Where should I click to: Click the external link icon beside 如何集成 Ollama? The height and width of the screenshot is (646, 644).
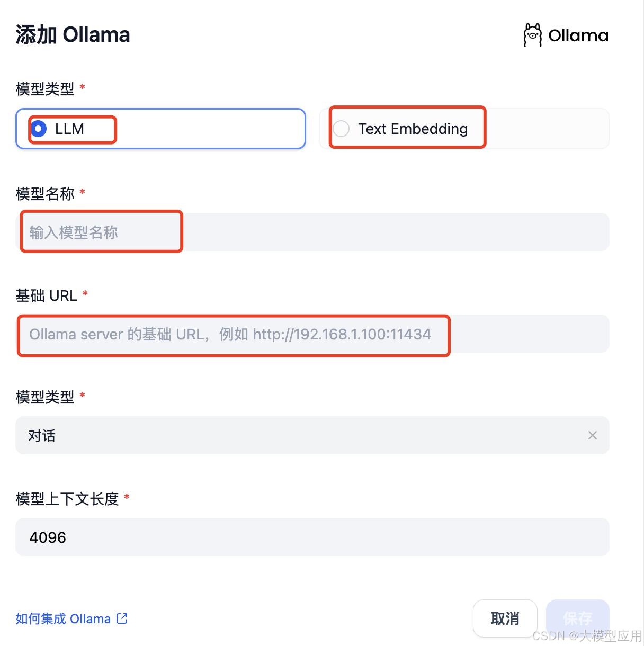tap(122, 618)
